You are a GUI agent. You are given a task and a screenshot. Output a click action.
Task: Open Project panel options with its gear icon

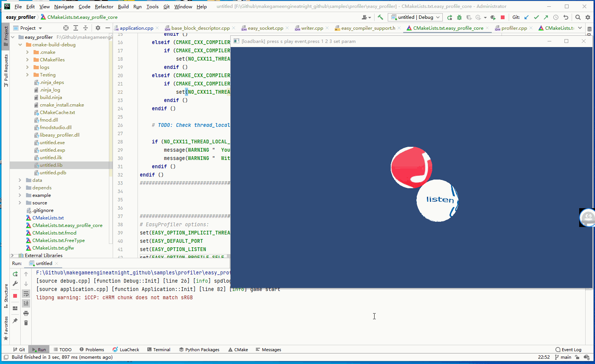[x=98, y=28]
